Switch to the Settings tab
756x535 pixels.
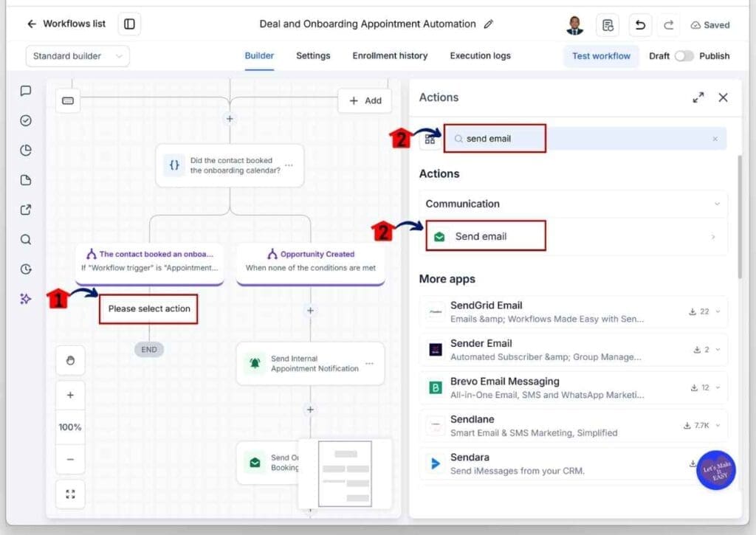[313, 56]
